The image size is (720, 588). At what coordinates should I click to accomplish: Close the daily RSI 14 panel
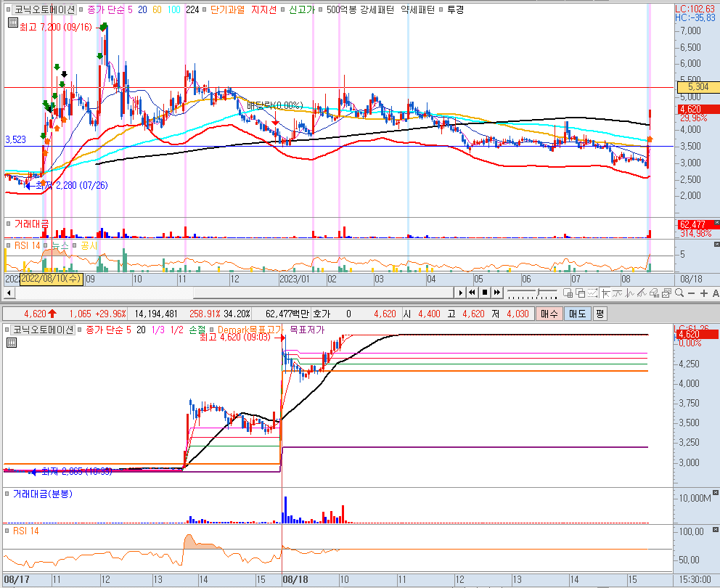click(x=717, y=245)
